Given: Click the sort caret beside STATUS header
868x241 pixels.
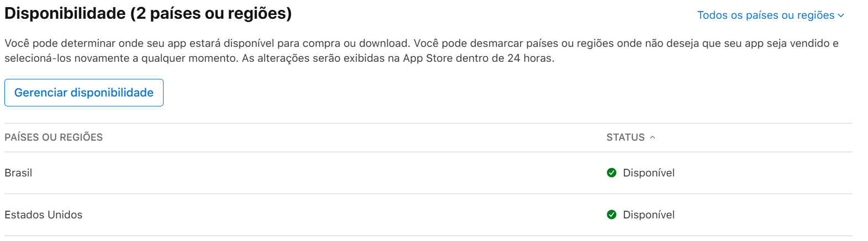Looking at the screenshot, I should pyautogui.click(x=653, y=137).
